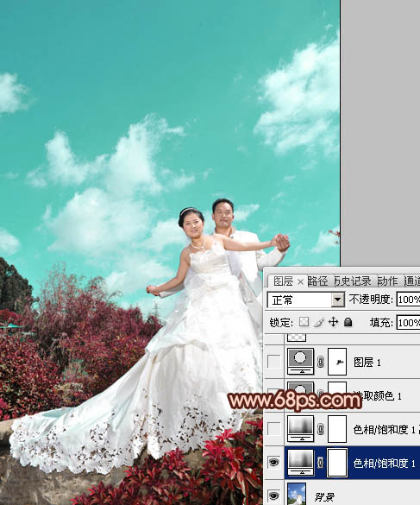Switch to the 路径 tab
The height and width of the screenshot is (505, 420).
(x=317, y=281)
